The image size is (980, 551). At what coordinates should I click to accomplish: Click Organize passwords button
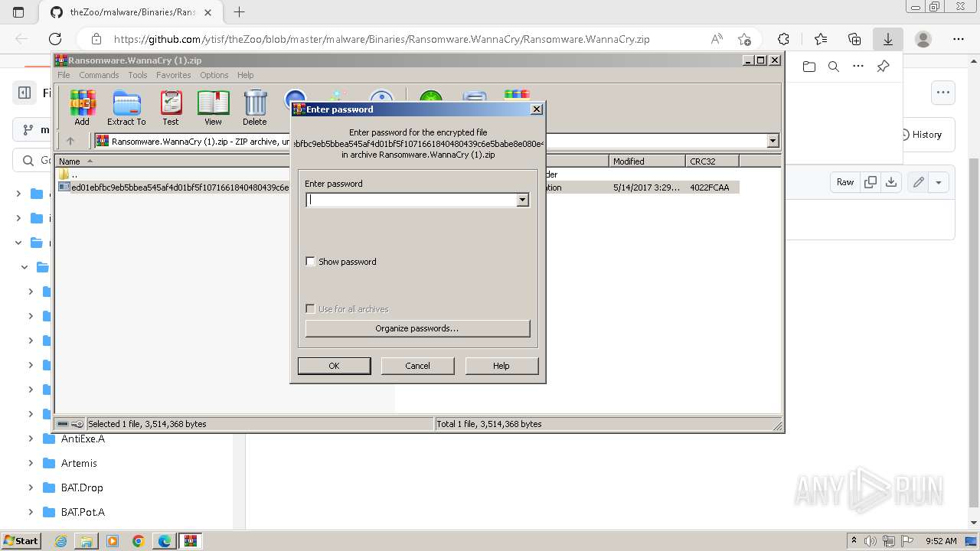click(x=417, y=328)
